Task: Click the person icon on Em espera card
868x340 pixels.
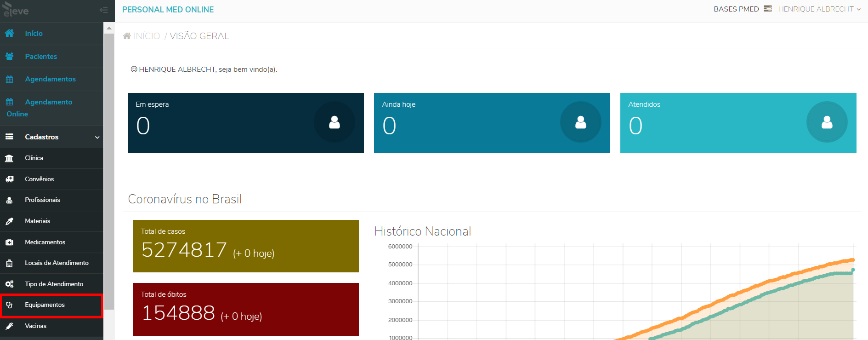Action: [x=335, y=122]
